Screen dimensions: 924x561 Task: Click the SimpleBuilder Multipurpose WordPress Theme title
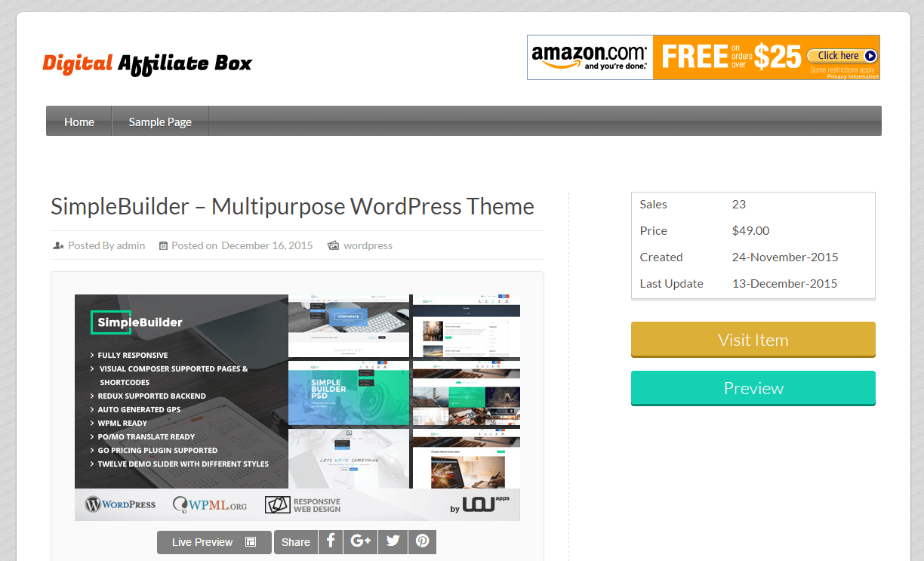pyautogui.click(x=292, y=206)
